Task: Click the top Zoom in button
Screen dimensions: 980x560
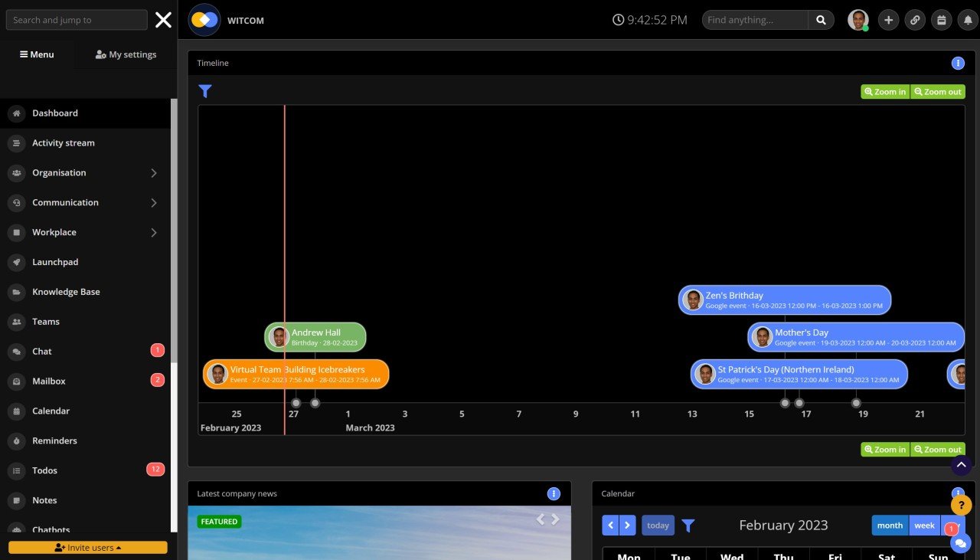Action: tap(885, 92)
